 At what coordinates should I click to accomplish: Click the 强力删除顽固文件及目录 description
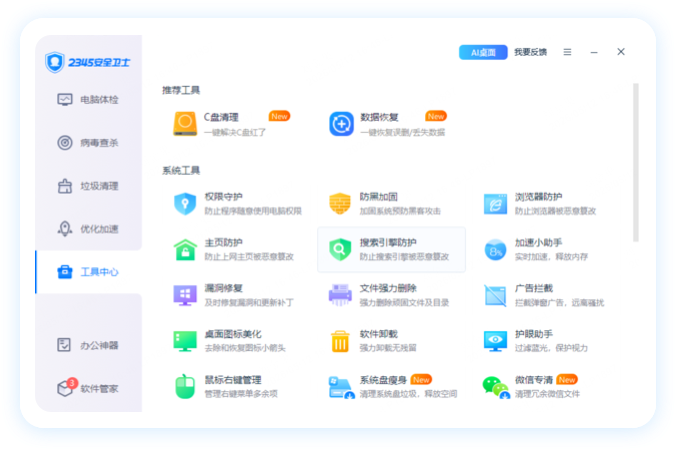[x=404, y=302]
